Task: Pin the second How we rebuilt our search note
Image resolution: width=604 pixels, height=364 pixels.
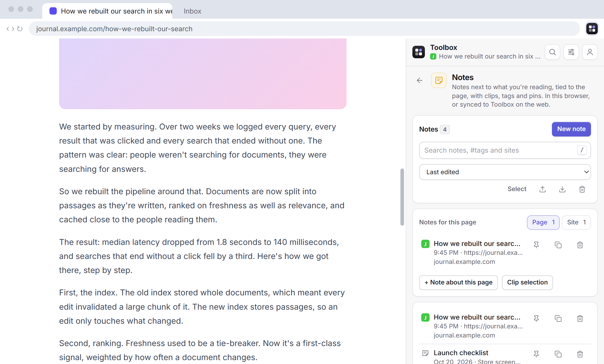Action: (536, 318)
